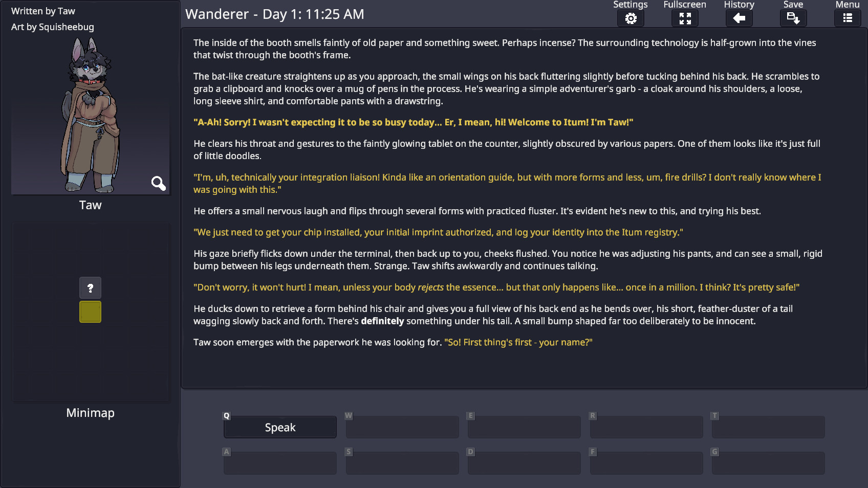Click the empty E action slot
Image resolution: width=868 pixels, height=488 pixels.
[x=524, y=427]
